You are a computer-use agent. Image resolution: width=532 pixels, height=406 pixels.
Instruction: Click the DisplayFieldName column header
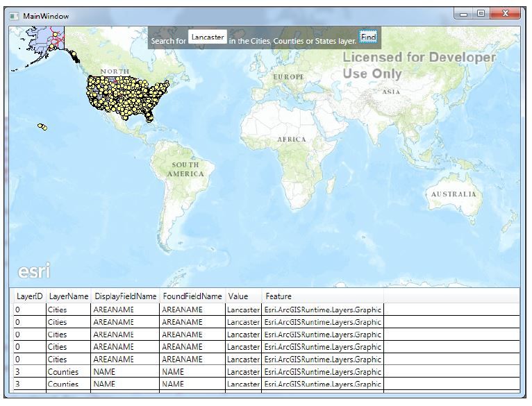125,296
